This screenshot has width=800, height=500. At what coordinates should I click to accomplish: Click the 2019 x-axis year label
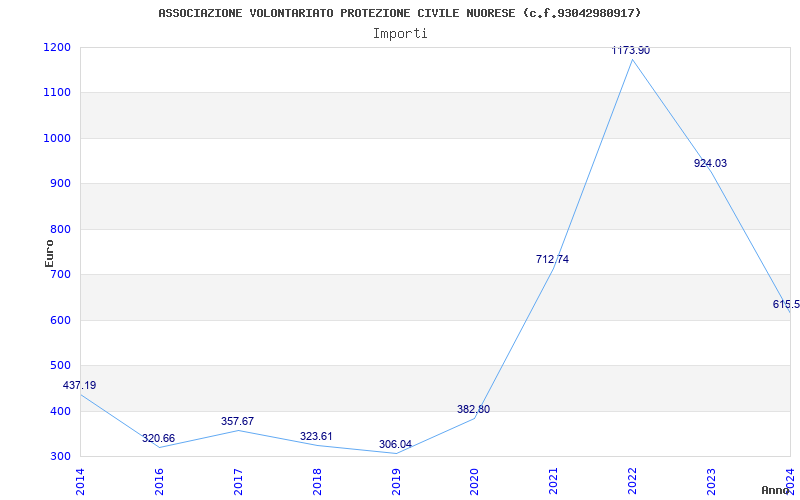tap(395, 481)
